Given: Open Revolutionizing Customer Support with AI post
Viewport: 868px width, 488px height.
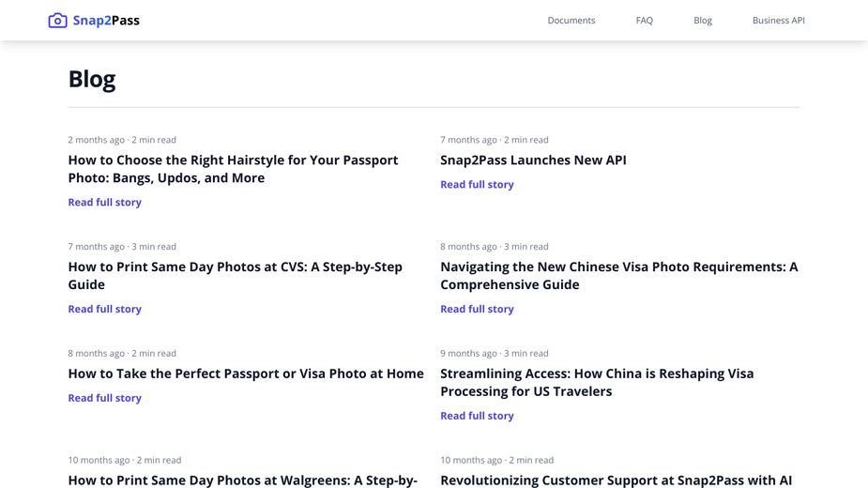Looking at the screenshot, I should [x=617, y=480].
